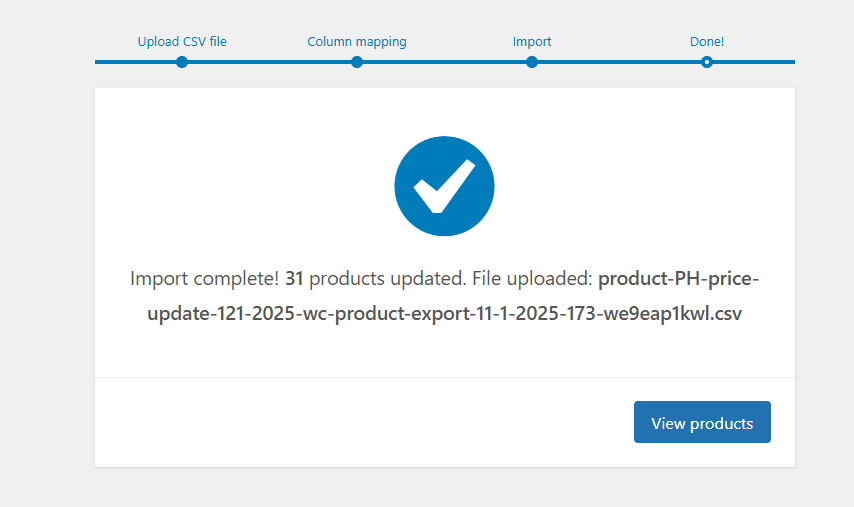The height and width of the screenshot is (507, 854).
Task: Click progress bar segment right of Done! dot
Action: click(754, 62)
